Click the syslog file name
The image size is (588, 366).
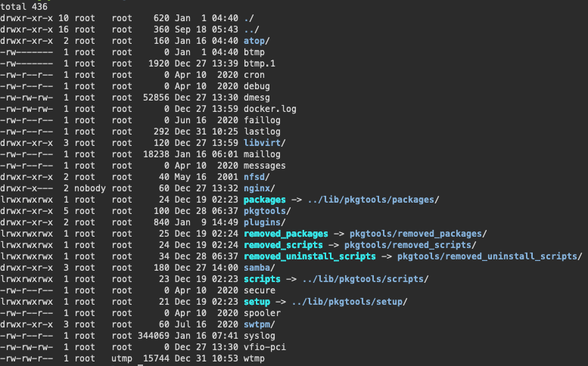click(x=259, y=336)
